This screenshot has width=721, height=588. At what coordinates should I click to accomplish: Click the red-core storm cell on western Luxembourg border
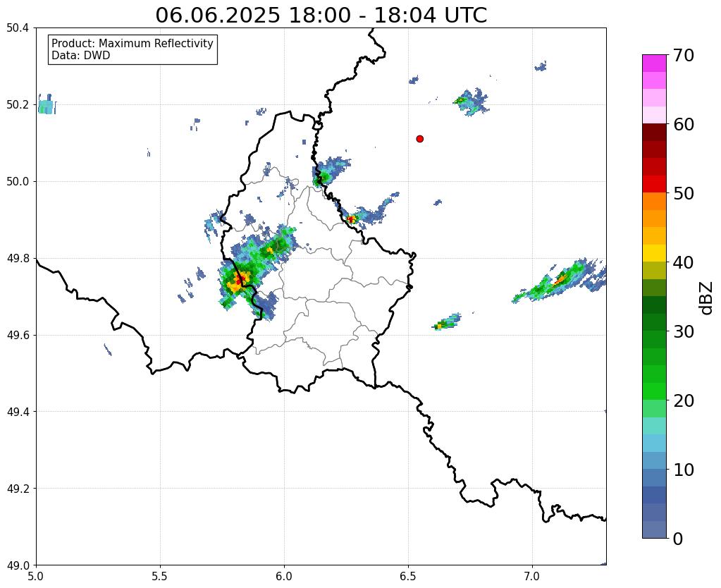pyautogui.click(x=239, y=281)
